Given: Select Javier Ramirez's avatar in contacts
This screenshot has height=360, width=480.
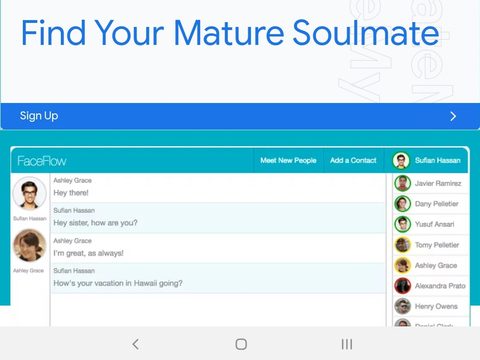Looking at the screenshot, I should (402, 183).
